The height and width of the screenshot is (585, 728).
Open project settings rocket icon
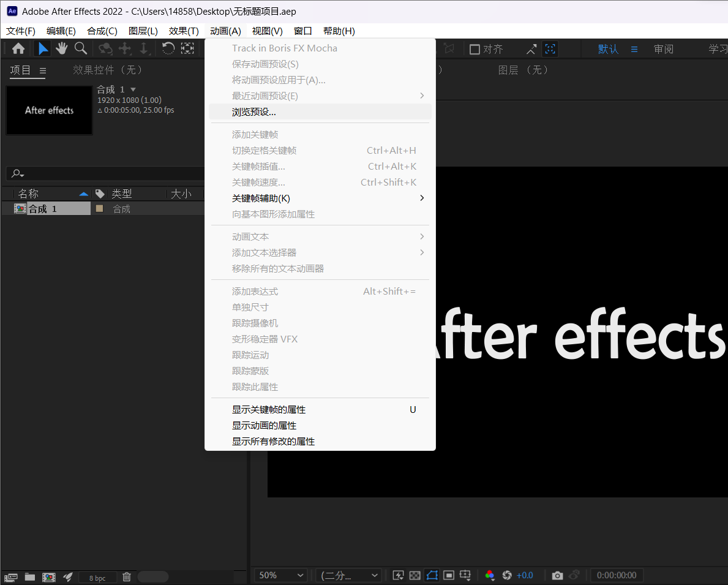(68, 577)
